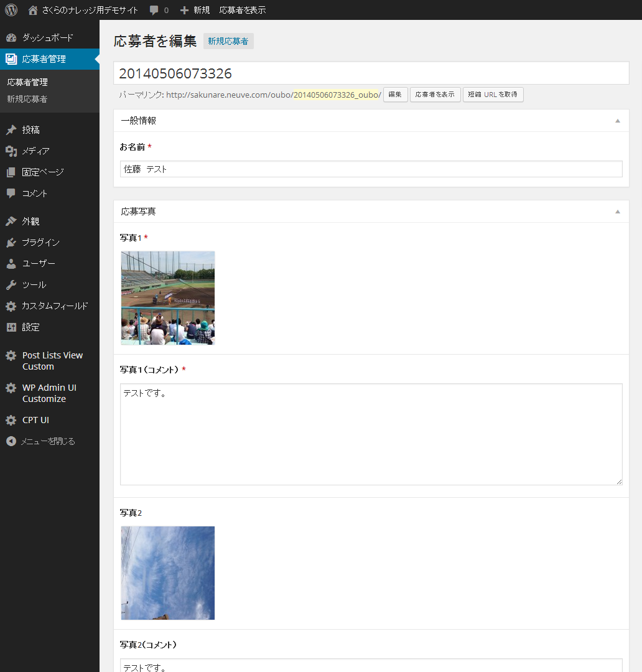Click the お名前 text field
Viewport: 642px width, 672px height.
371,169
